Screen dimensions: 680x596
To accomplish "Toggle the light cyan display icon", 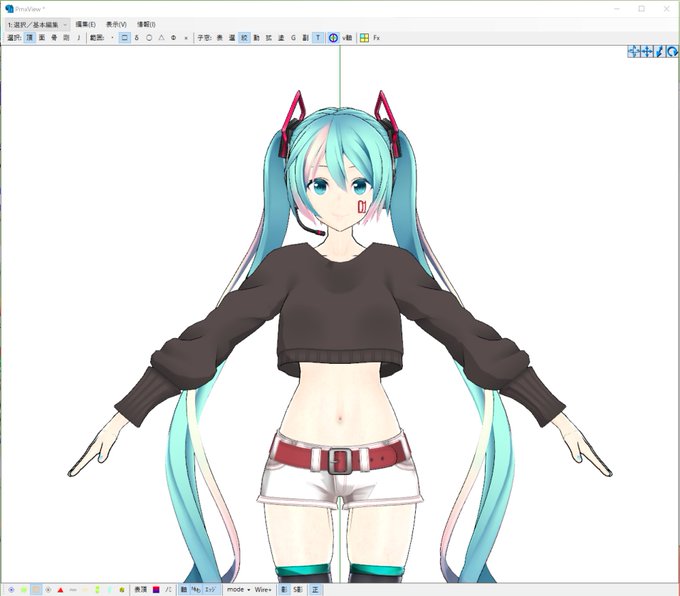I will [110, 589].
